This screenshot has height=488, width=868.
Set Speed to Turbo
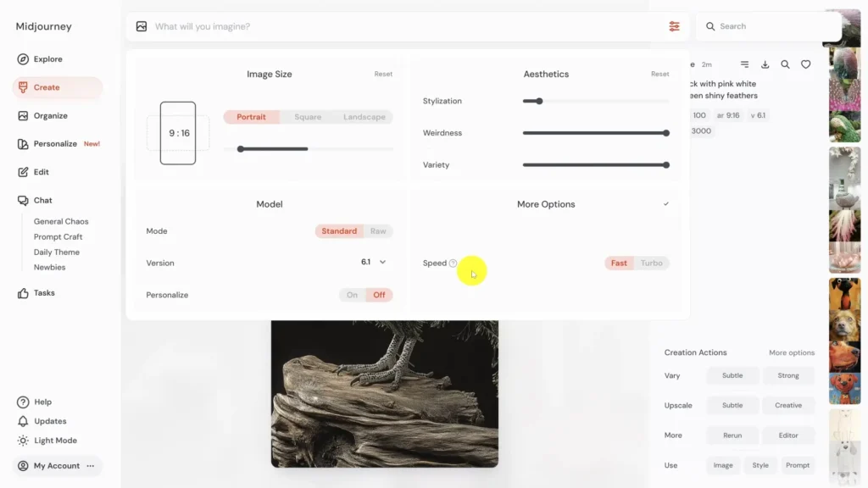651,263
